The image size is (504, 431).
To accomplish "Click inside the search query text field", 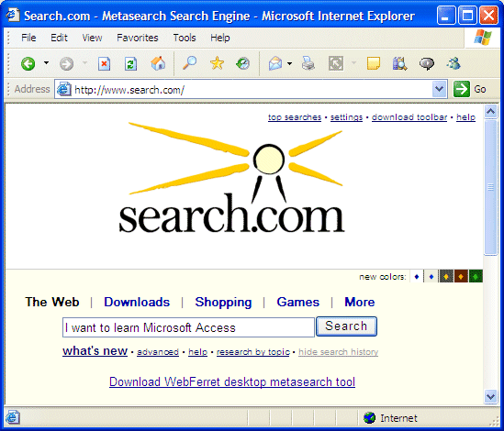I will tap(188, 327).
